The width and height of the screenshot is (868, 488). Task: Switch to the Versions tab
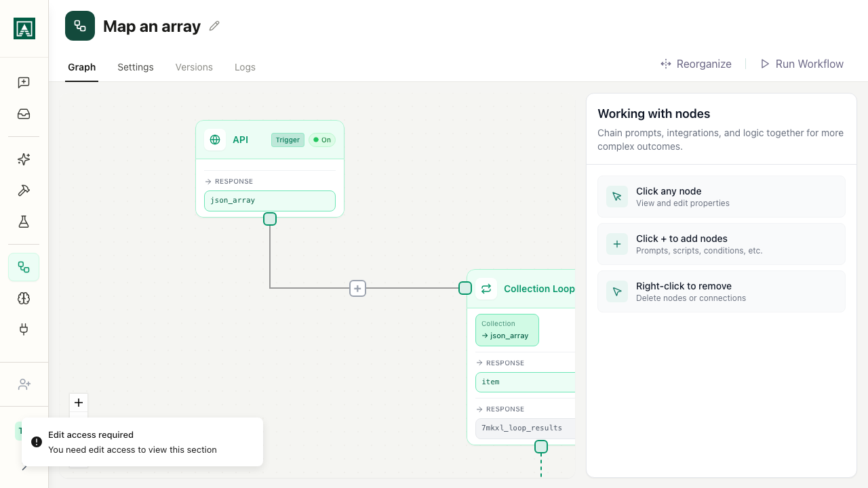(x=194, y=67)
